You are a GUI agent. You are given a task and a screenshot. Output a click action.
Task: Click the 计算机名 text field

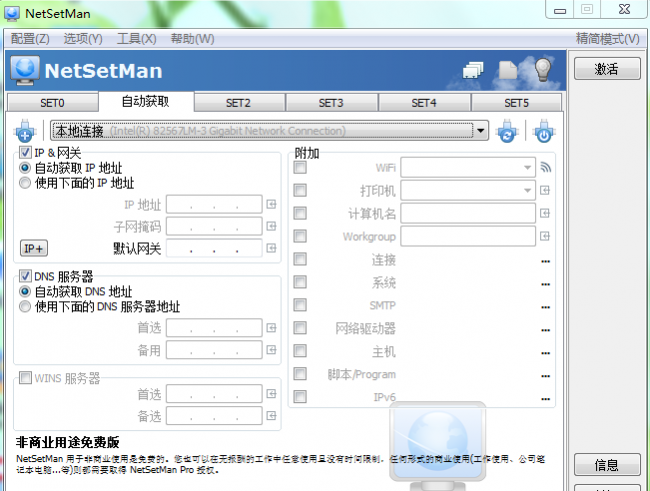(x=468, y=213)
